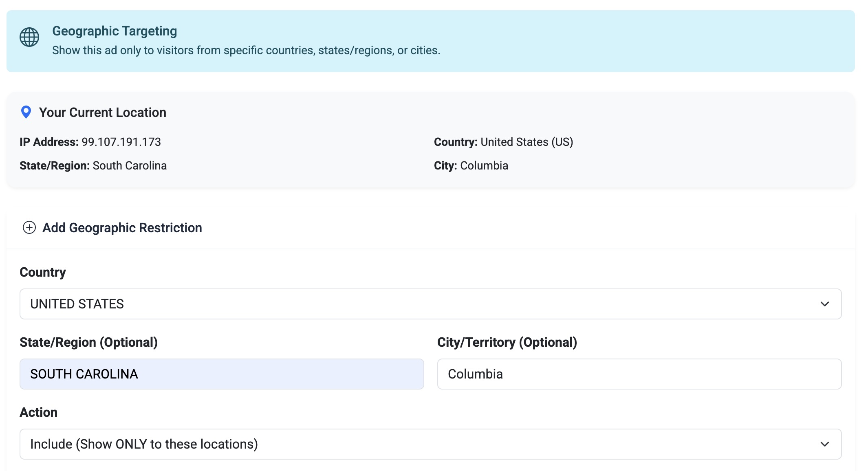Expand the State/Region selection field
Image resolution: width=868 pixels, height=471 pixels.
pos(221,374)
